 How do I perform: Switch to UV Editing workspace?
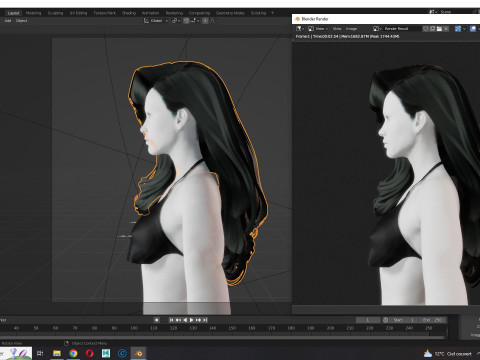(78, 13)
